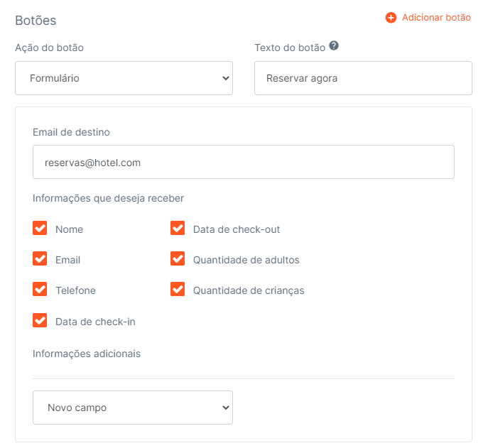This screenshot has width=488, height=448.
Task: Click the Email de destino input field
Action: point(244,162)
